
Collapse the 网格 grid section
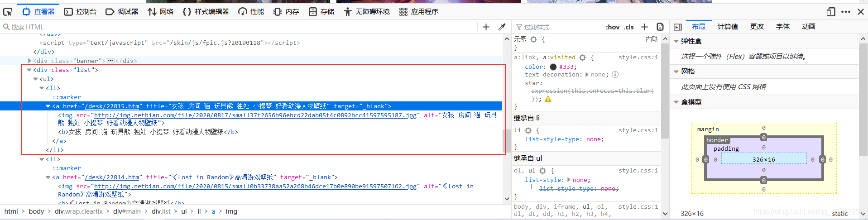click(x=676, y=72)
